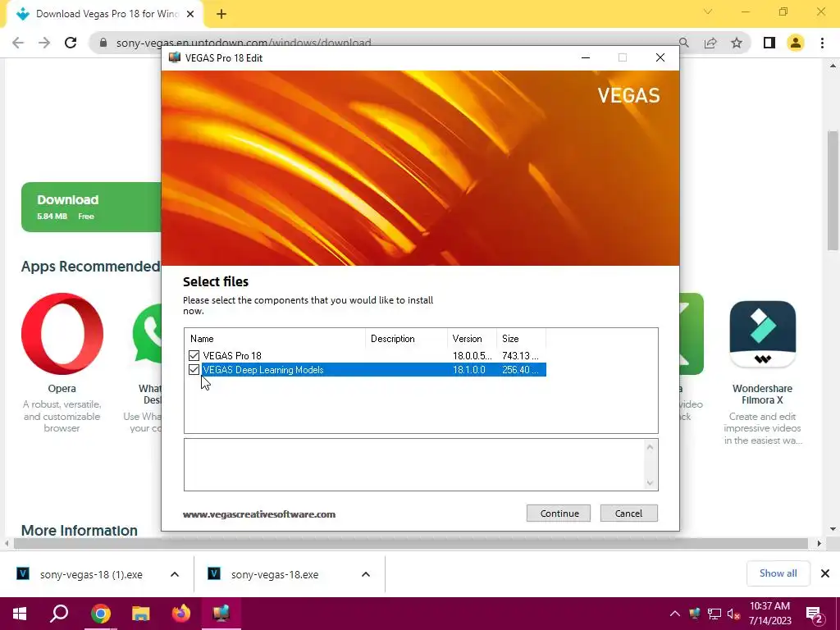Click the Description column header
Screen dimensions: 840x630
pos(407,339)
